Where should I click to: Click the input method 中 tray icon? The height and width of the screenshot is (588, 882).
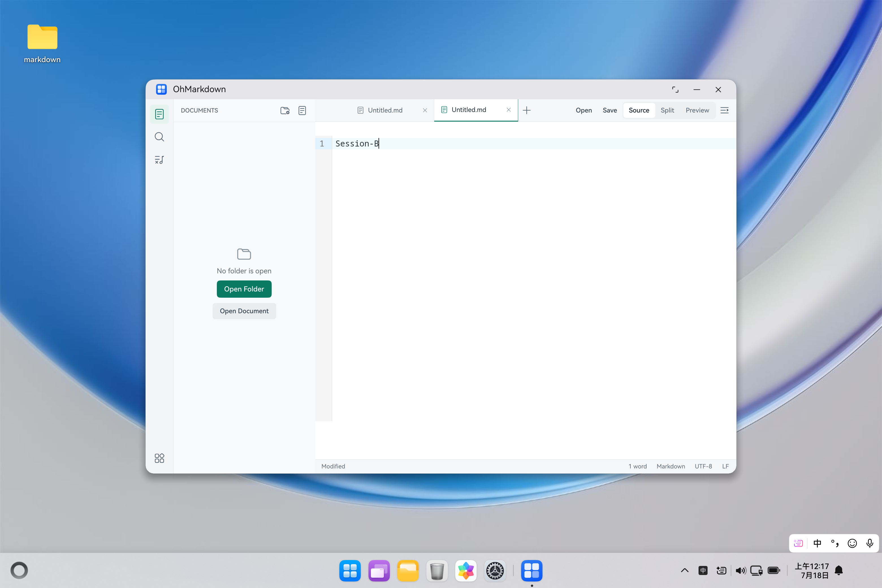703,570
